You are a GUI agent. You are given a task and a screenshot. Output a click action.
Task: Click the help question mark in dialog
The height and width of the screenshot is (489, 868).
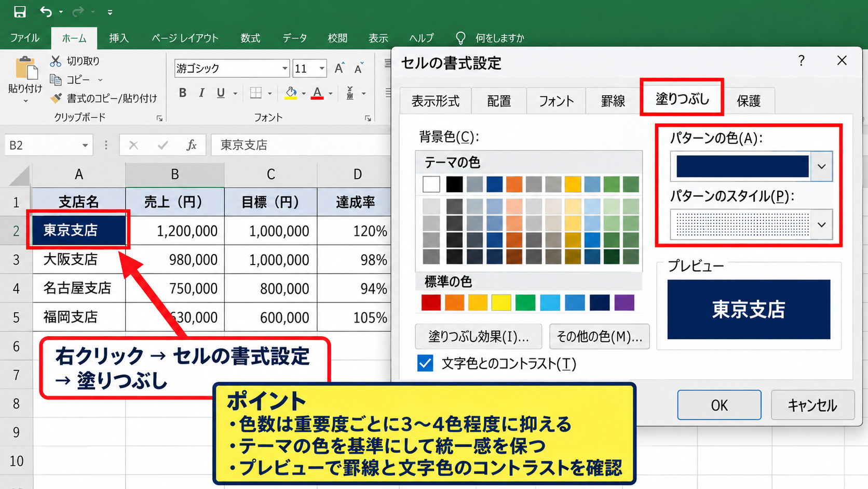coord(802,61)
